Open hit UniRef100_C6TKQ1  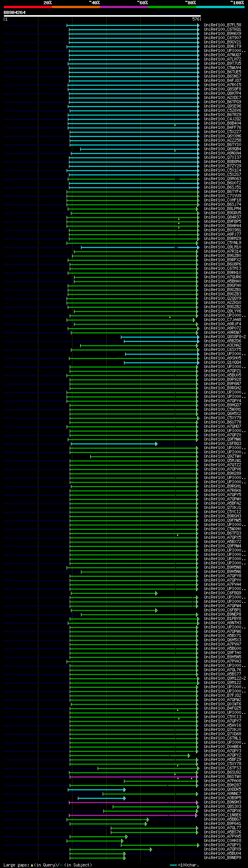coord(222,30)
